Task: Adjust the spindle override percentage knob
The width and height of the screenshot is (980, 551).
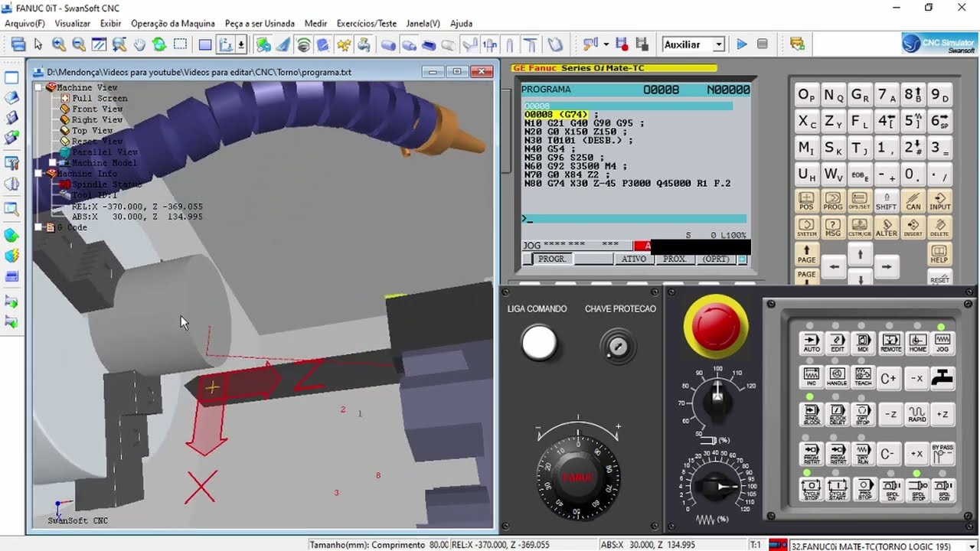Action: 717,403
